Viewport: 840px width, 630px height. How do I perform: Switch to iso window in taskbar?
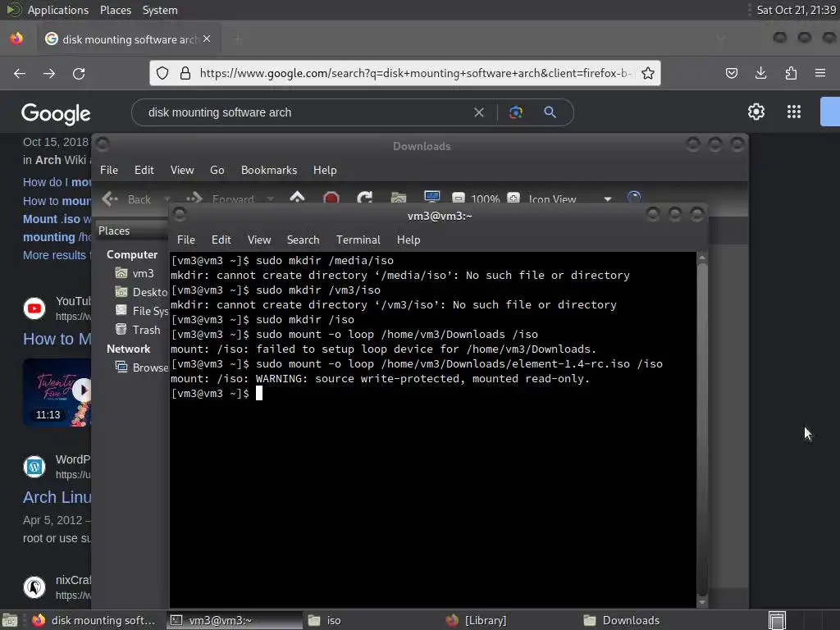[370, 620]
